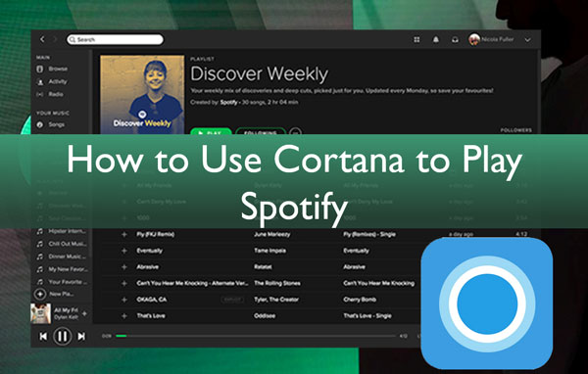
Task: Open artist Tame Impala
Action: tap(270, 251)
